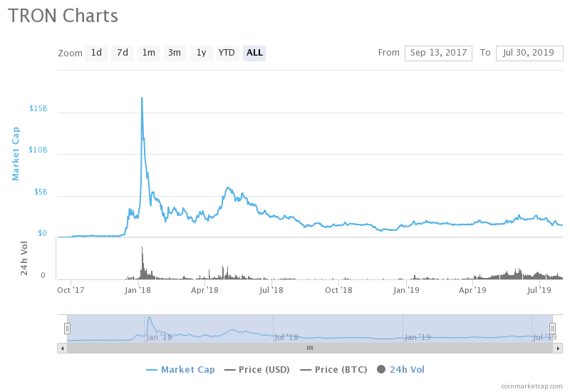Image resolution: width=570 pixels, height=392 pixels.
Task: Click the TRON Charts heading
Action: tap(63, 16)
